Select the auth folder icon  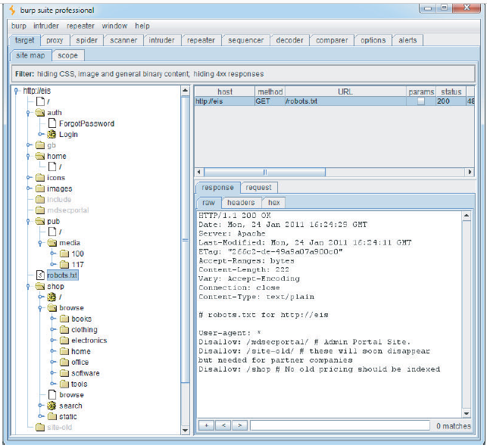(x=40, y=113)
